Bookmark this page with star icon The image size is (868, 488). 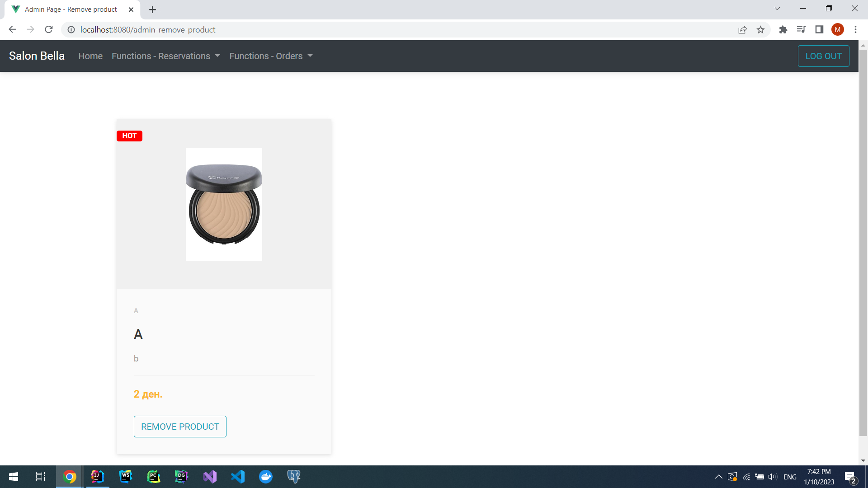[760, 30]
